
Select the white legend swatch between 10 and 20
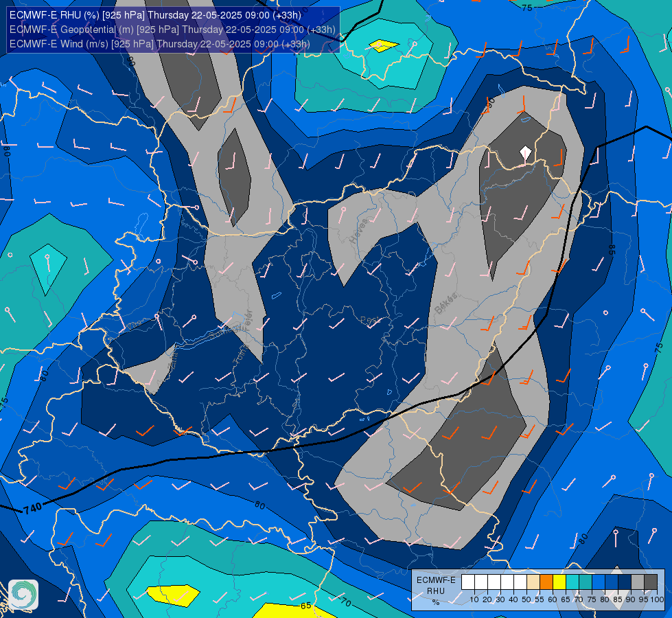[481, 582]
